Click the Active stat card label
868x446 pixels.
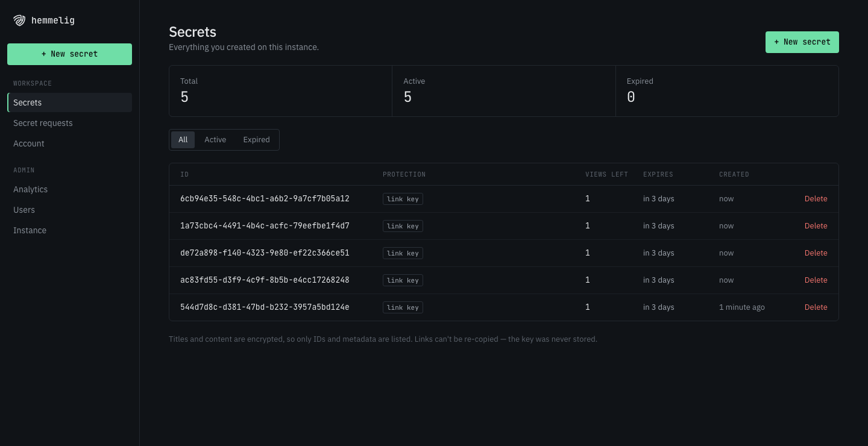pos(414,81)
